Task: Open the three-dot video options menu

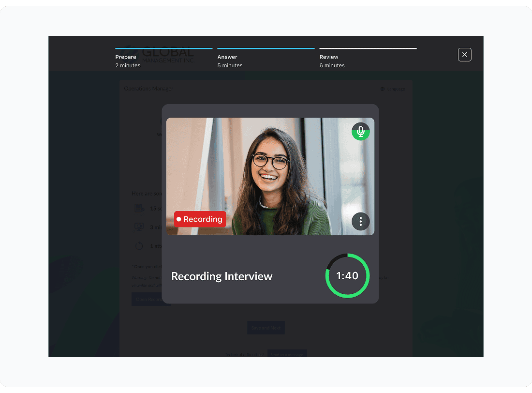Action: (360, 222)
